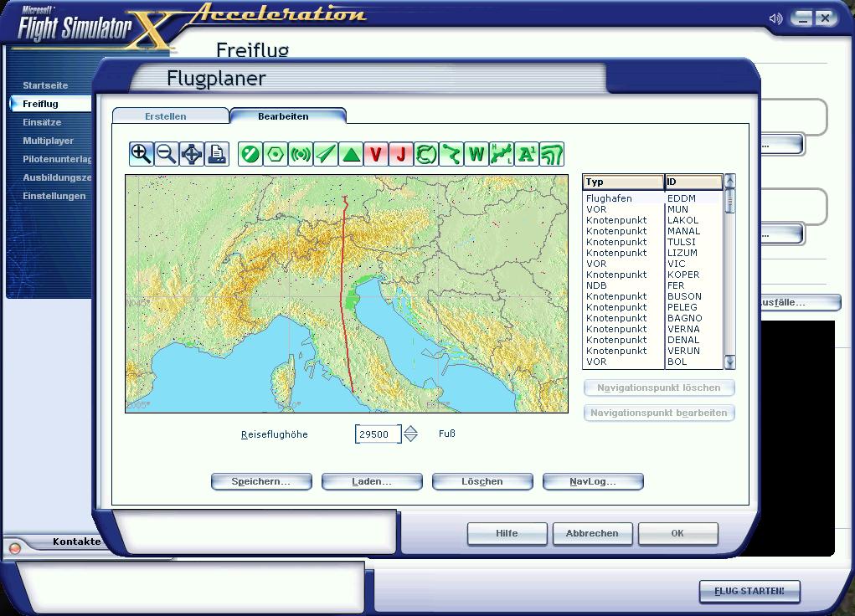Select Freiflug in the sidebar

(x=50, y=104)
